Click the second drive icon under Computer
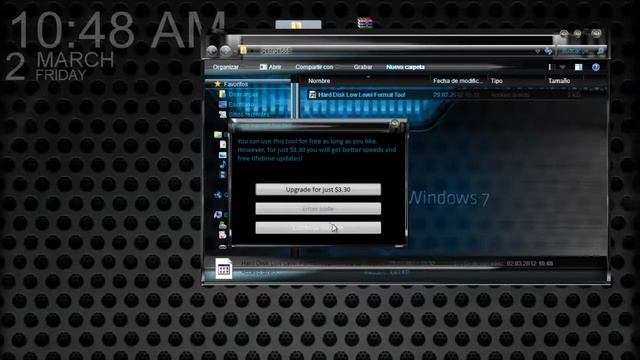This screenshot has height=360, width=640. click(222, 235)
